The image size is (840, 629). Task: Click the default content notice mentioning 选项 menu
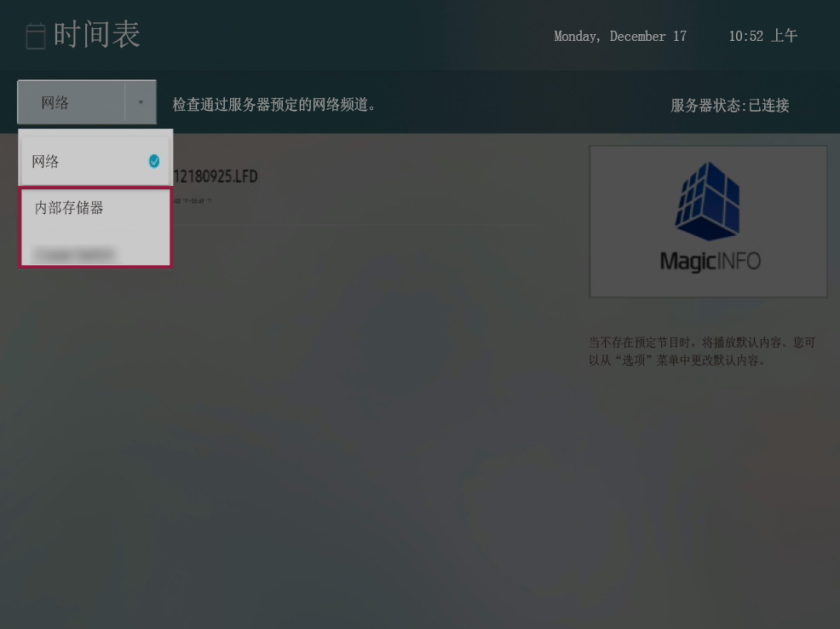(701, 351)
